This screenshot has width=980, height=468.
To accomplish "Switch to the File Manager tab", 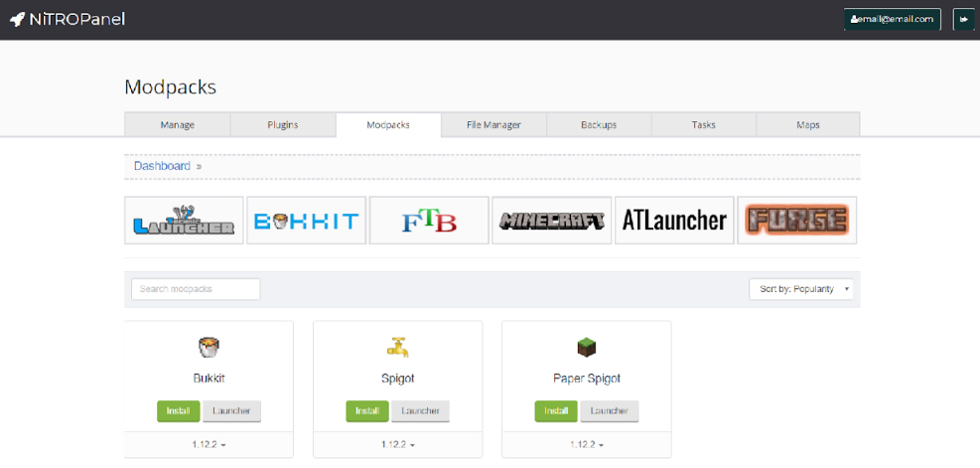I will tap(493, 125).
